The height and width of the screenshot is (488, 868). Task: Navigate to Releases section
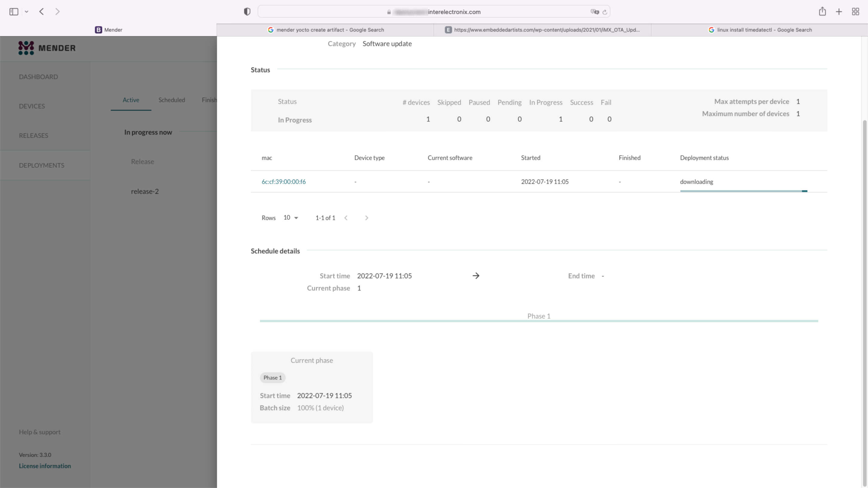click(33, 135)
